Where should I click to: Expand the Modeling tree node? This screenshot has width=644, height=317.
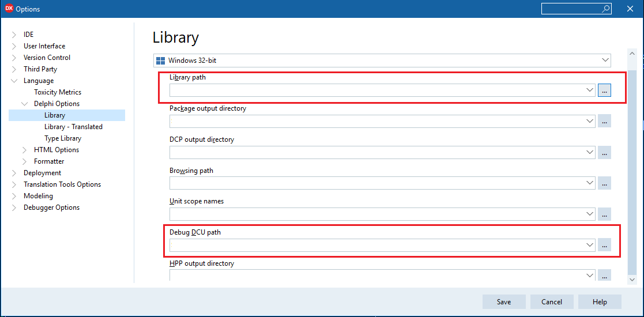14,196
